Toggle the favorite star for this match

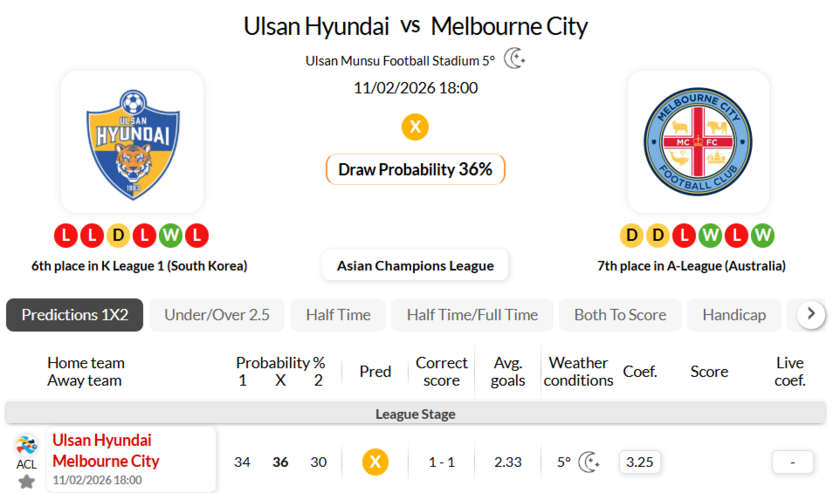[26, 481]
